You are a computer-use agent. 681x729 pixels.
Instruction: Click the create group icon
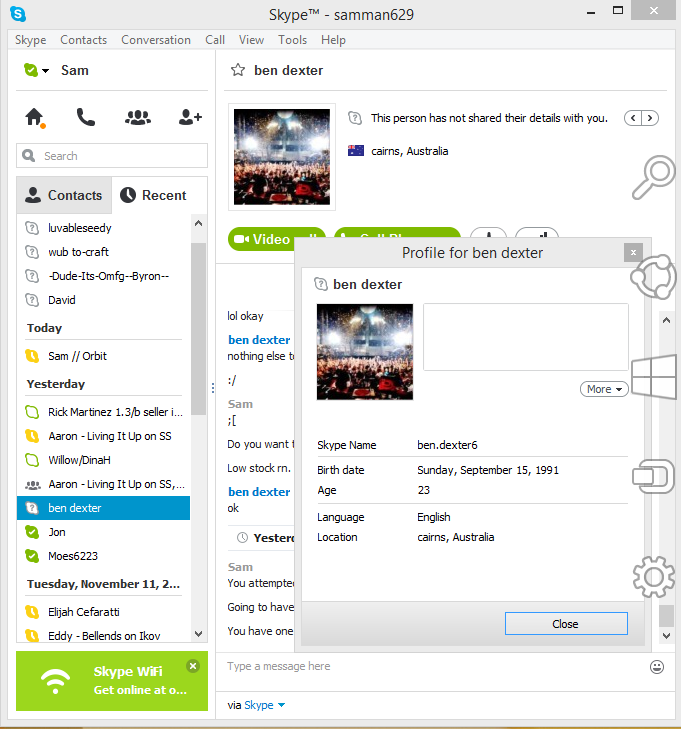(138, 117)
